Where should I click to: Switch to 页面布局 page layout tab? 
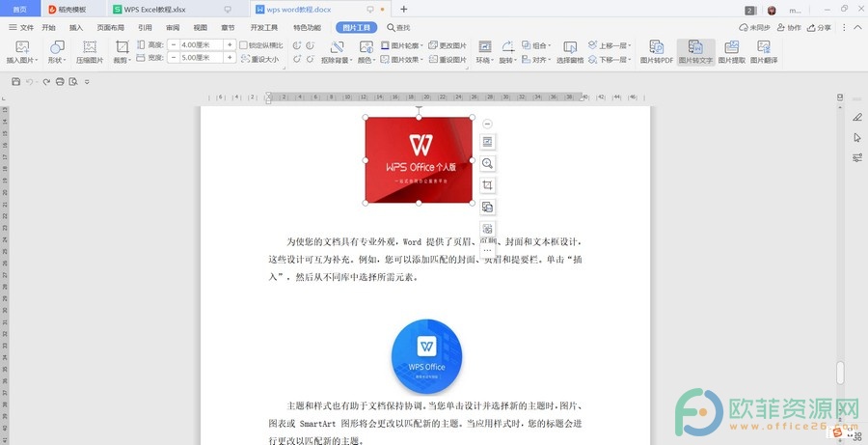[x=111, y=27]
